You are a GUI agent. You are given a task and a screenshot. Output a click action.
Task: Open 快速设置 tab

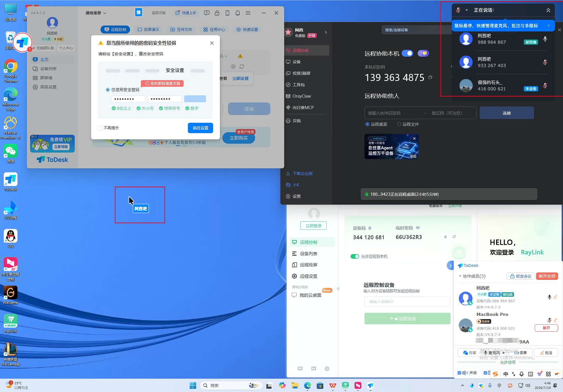pyautogui.click(x=247, y=29)
